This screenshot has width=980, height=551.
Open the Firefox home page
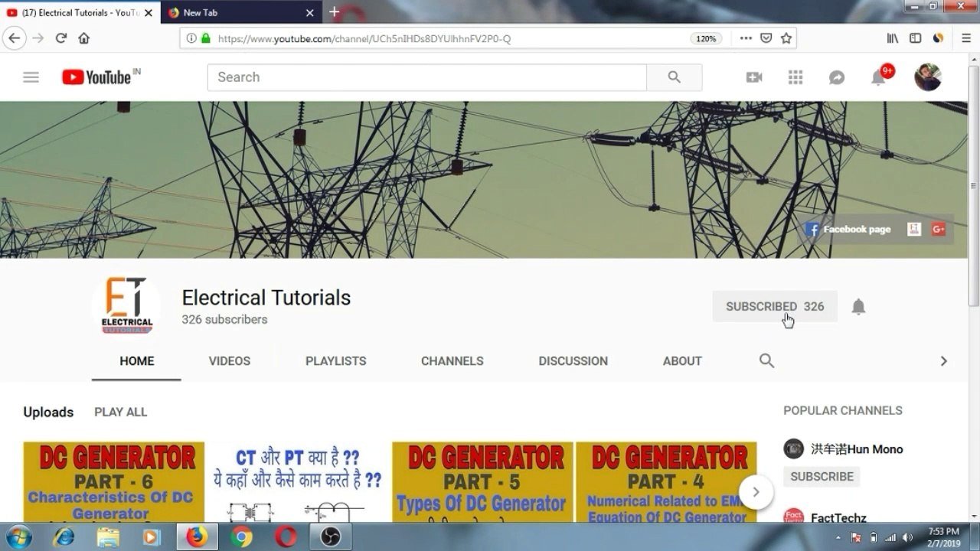[x=84, y=38]
